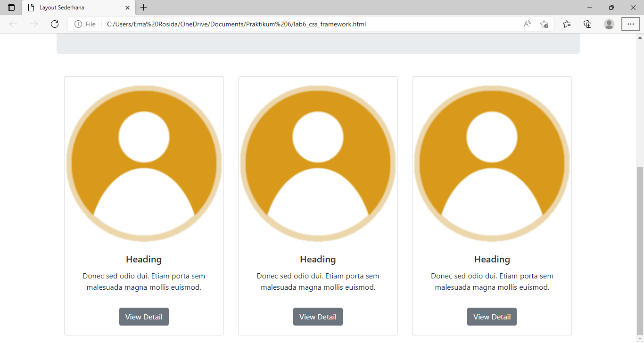Open the Collections icon
Image resolution: width=644 pixels, height=343 pixels.
click(587, 24)
